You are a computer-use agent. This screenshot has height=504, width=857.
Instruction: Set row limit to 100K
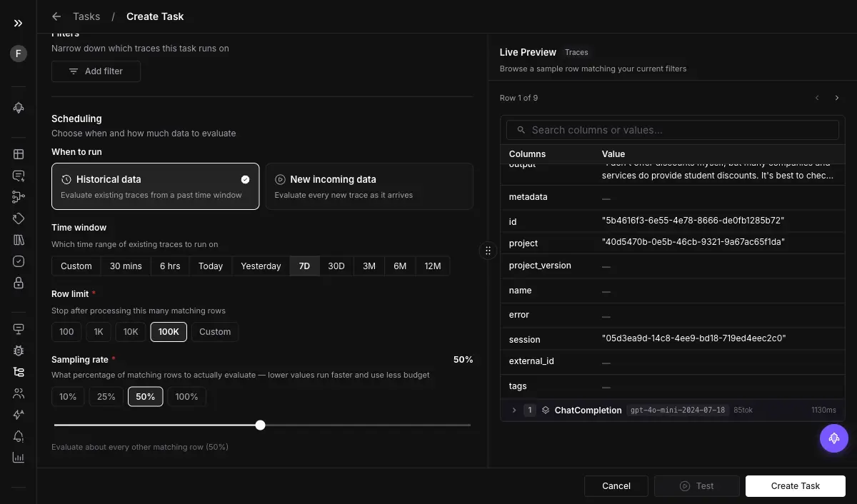coord(169,332)
